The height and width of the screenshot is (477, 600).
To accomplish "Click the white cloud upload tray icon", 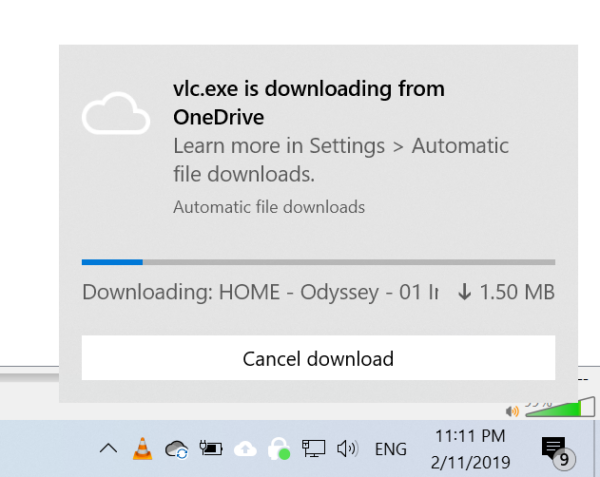I will pyautogui.click(x=245, y=449).
